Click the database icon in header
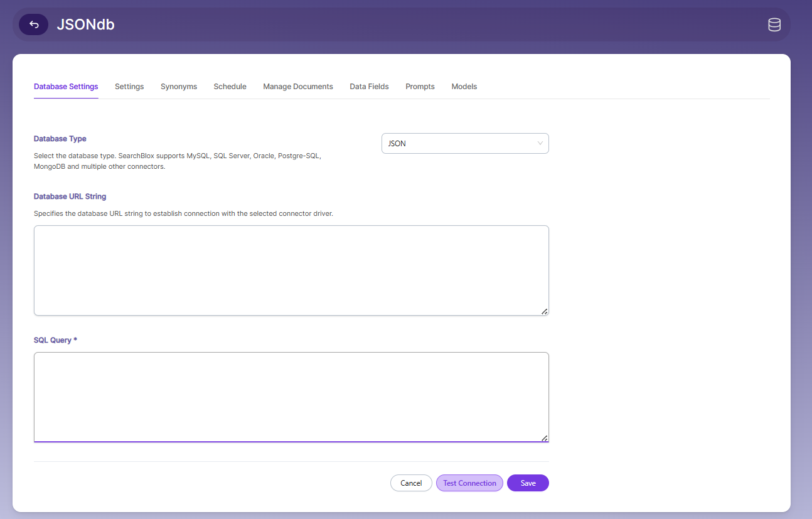The height and width of the screenshot is (519, 812). pos(774,24)
